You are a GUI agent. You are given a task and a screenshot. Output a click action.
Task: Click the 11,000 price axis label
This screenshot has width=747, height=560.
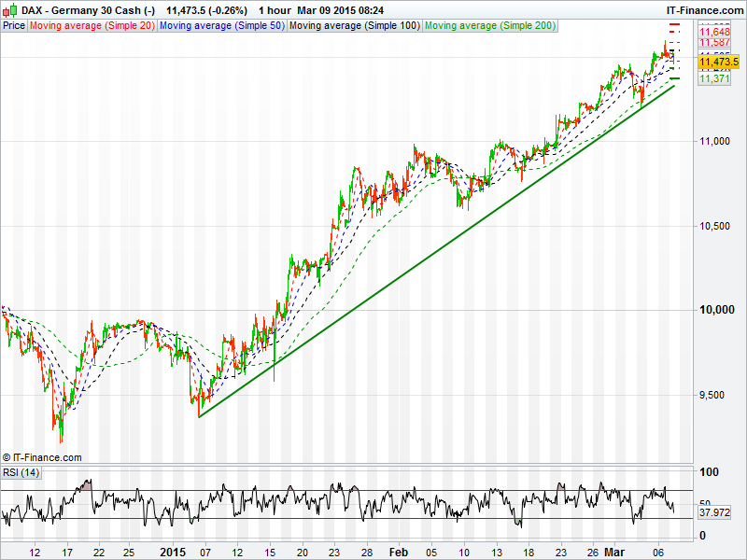[x=714, y=141]
